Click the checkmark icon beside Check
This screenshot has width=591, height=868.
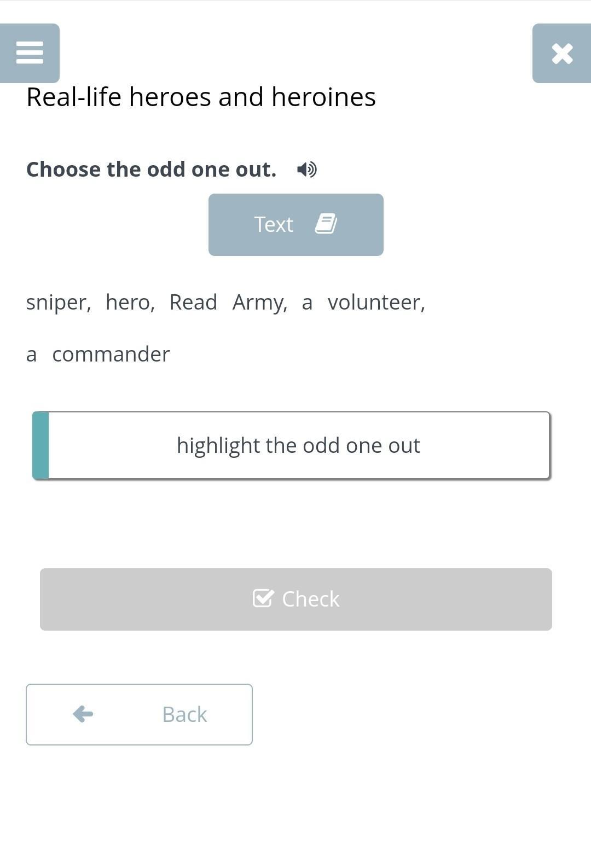click(x=263, y=598)
